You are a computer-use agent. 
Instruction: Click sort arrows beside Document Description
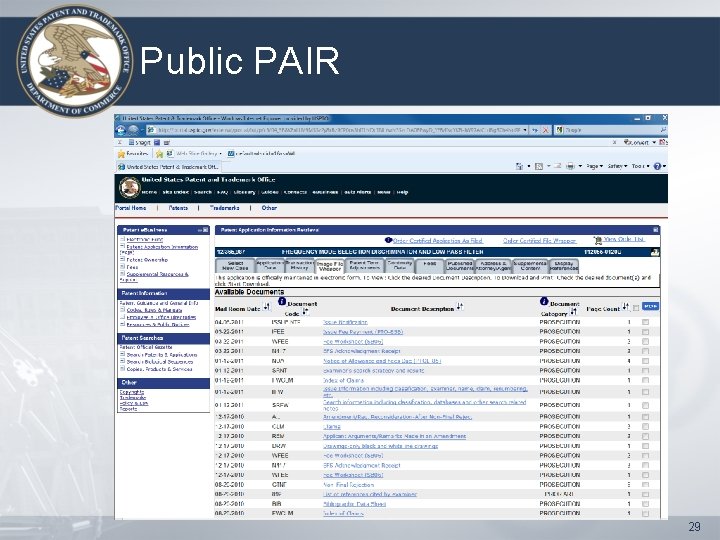pyautogui.click(x=460, y=306)
